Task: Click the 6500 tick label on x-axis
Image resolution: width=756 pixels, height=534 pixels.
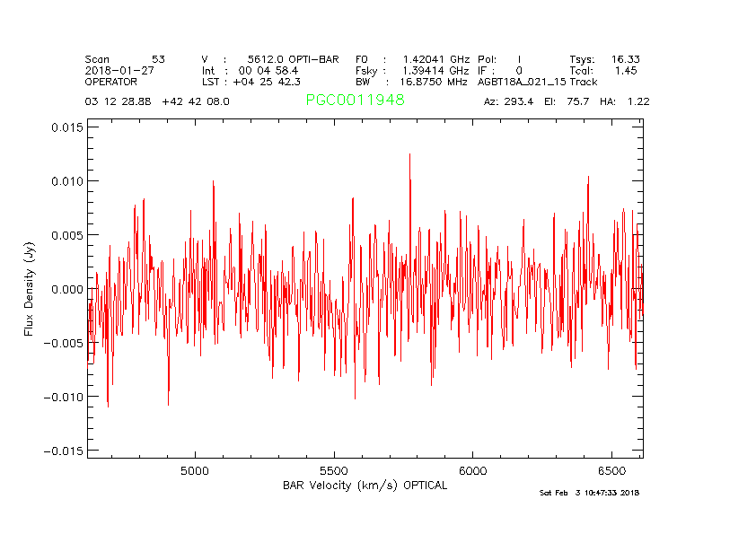Action: (611, 470)
